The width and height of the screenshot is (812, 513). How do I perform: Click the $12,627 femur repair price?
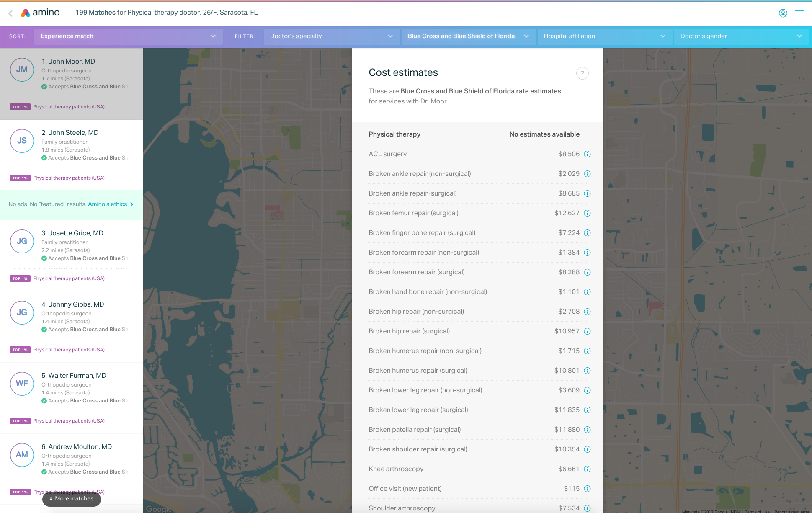pos(567,213)
